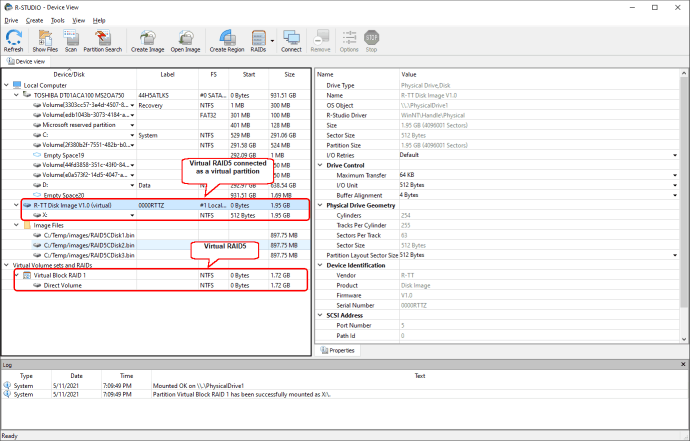Click the RAIDs toolbar icon
This screenshot has width=690, height=441.
tap(258, 40)
